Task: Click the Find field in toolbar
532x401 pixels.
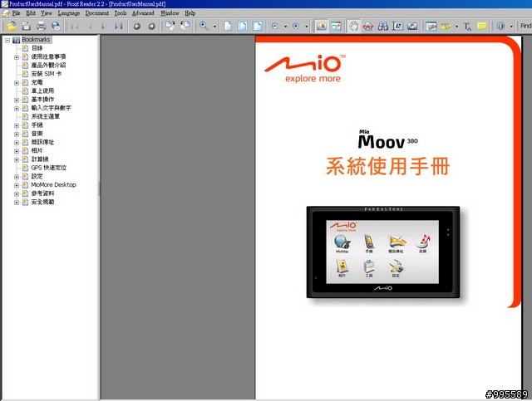Action: pyautogui.click(x=525, y=26)
